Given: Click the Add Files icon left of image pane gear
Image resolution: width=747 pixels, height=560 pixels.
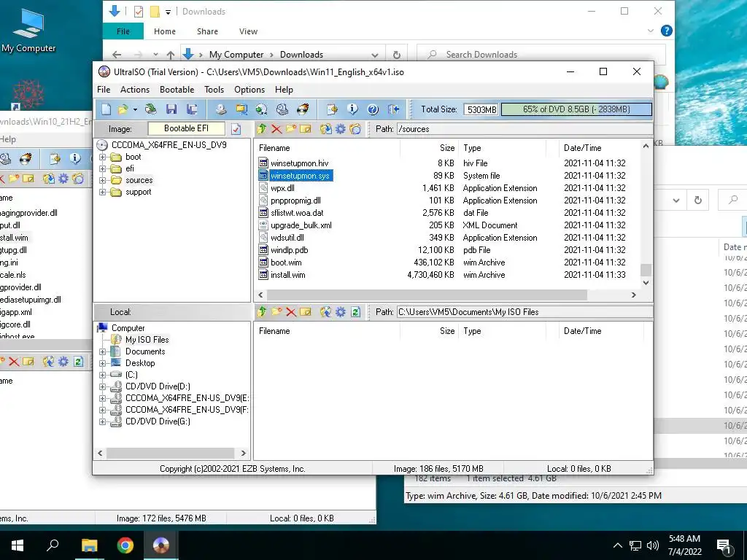Looking at the screenshot, I should coord(325,128).
